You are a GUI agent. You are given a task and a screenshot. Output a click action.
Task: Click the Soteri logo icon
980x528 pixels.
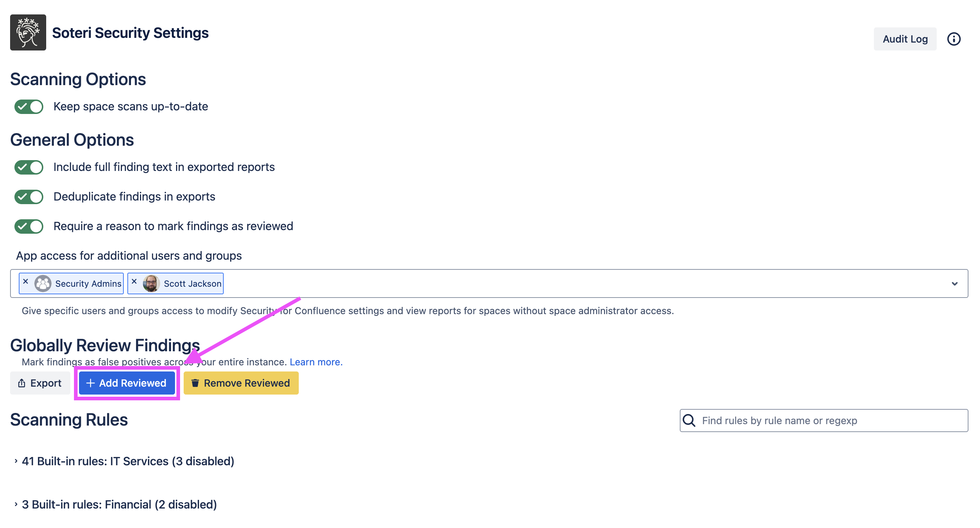point(28,32)
